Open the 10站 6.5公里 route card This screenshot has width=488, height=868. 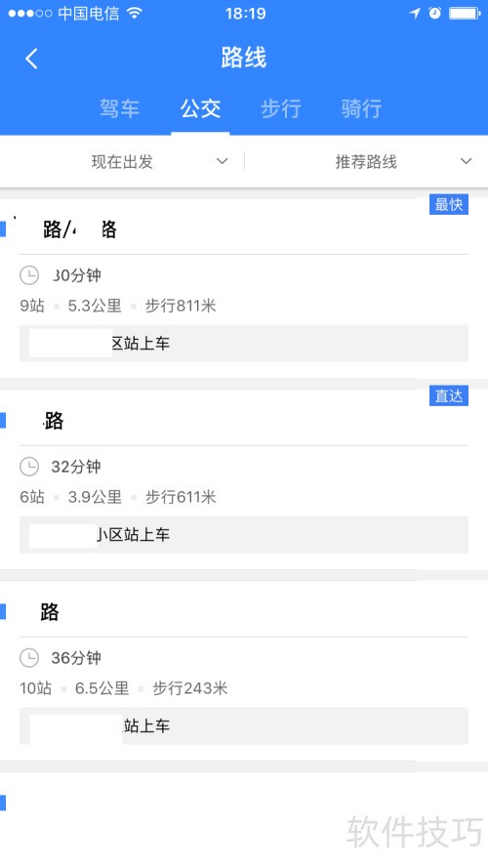pyautogui.click(x=244, y=671)
